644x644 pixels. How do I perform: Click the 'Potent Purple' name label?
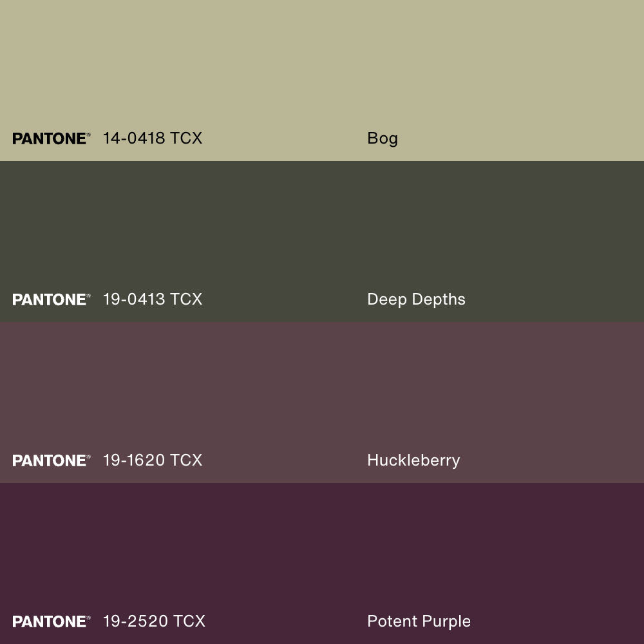coord(419,621)
